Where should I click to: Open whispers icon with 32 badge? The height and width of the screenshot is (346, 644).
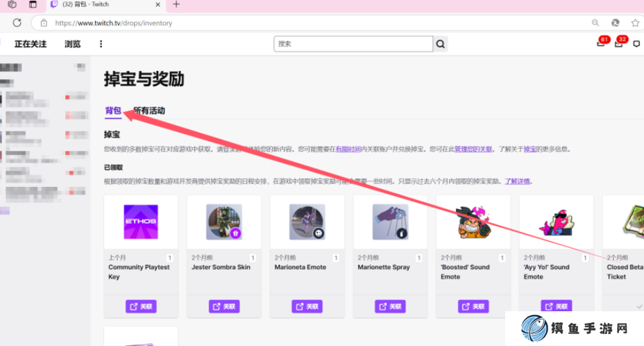coord(618,44)
